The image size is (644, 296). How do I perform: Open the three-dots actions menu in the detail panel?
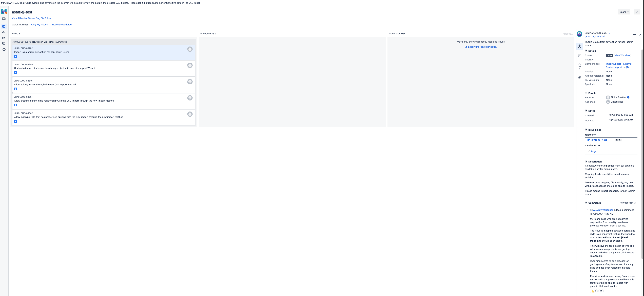(x=634, y=35)
